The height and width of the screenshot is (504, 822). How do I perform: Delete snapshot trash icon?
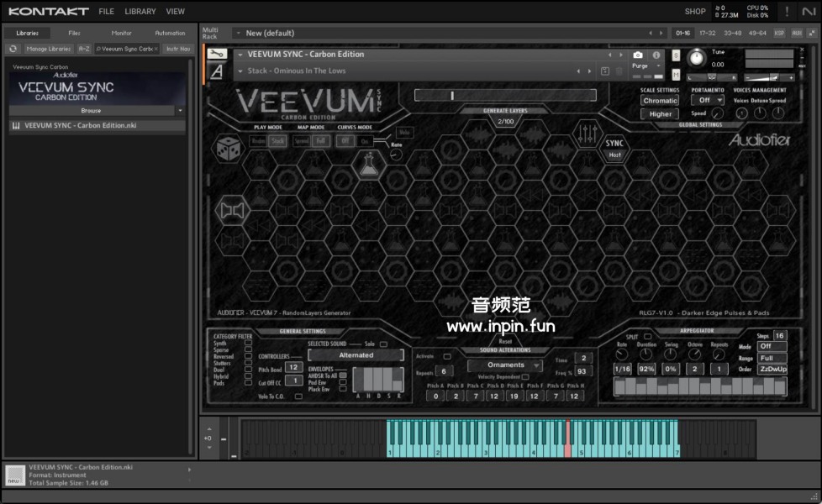(619, 71)
